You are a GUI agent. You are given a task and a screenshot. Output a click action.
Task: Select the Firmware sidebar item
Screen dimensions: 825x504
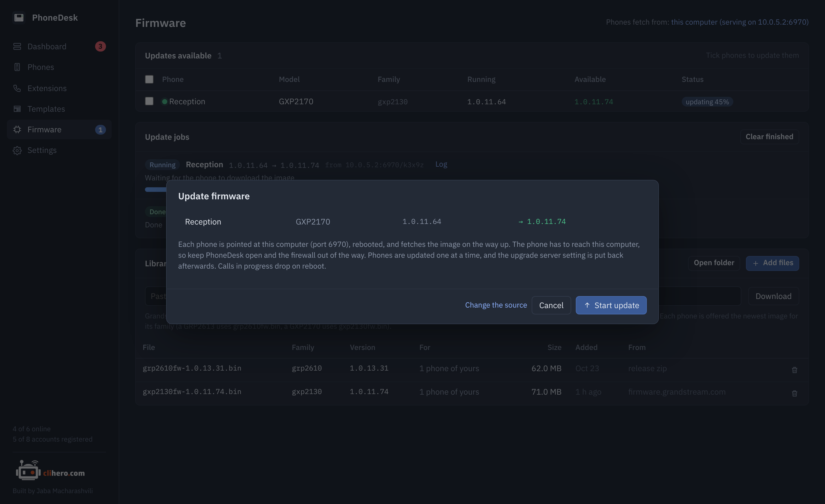coord(59,129)
